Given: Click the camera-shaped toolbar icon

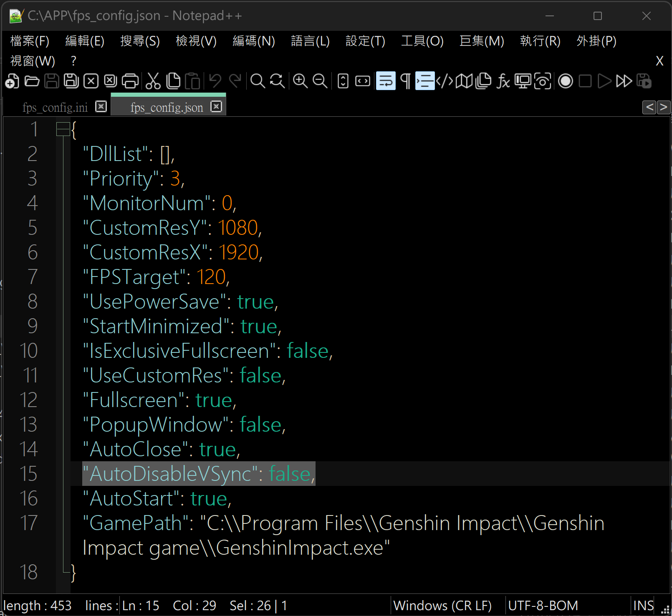Looking at the screenshot, I should (x=543, y=81).
